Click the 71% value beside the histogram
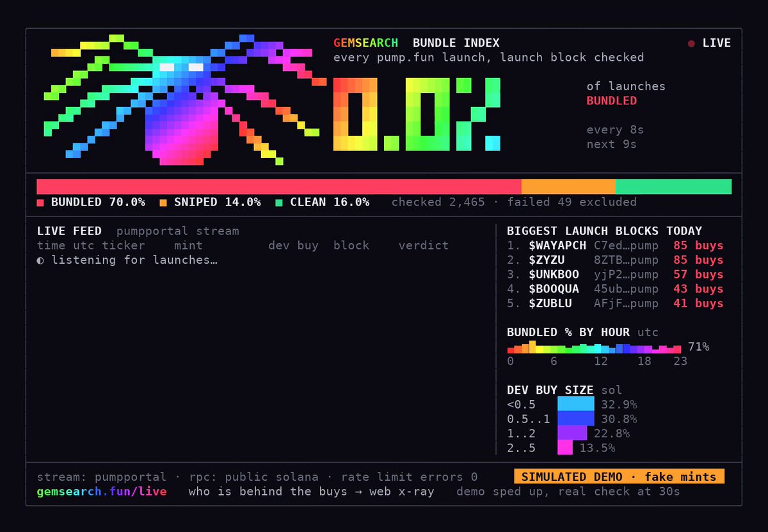Viewport: 768px width, 532px height. point(698,347)
